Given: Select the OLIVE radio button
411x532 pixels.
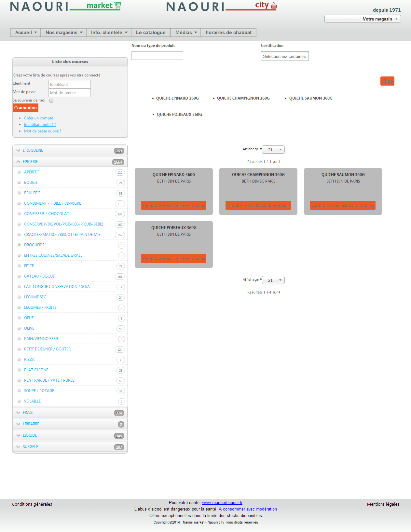Looking at the screenshot, I should point(19,328).
